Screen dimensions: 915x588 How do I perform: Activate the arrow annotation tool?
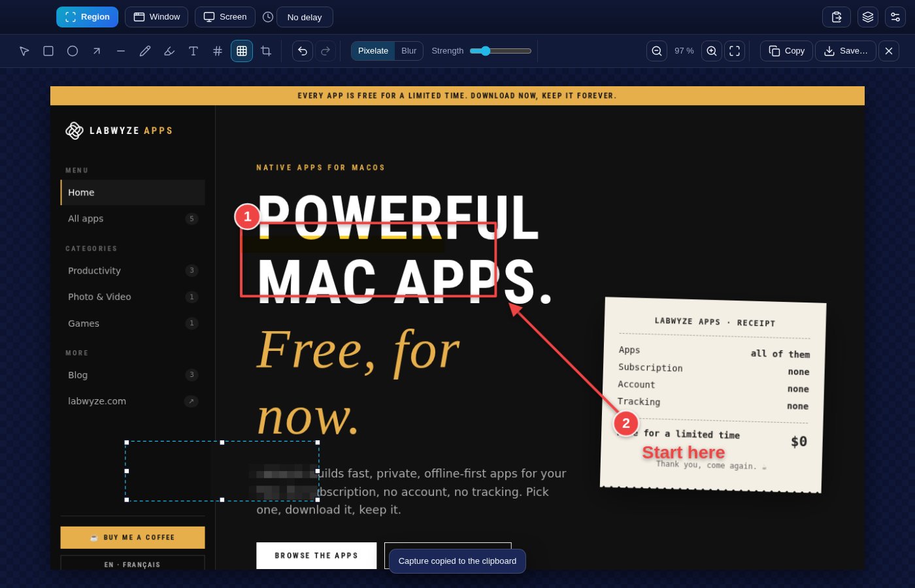[97, 51]
